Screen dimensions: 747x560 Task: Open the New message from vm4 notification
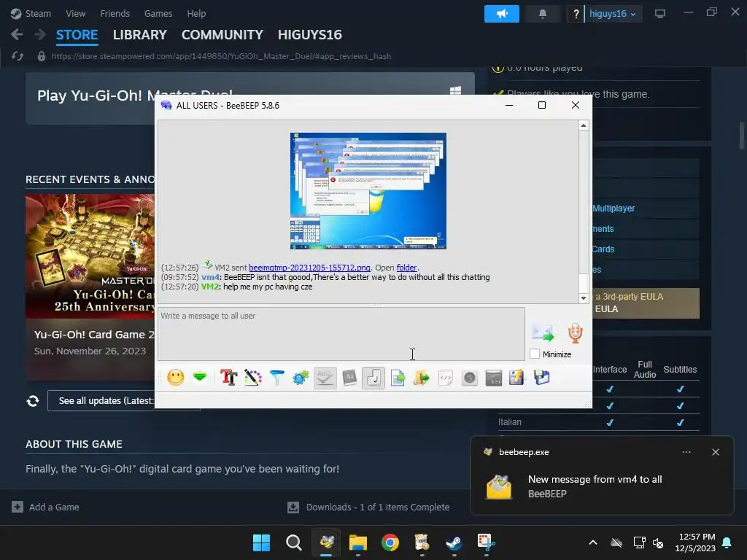[x=595, y=486]
